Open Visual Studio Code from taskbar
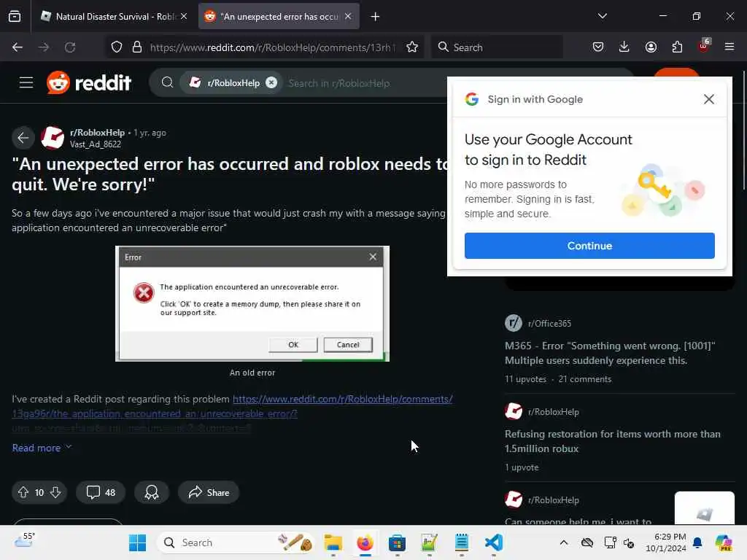Image resolution: width=747 pixels, height=560 pixels. 494,542
